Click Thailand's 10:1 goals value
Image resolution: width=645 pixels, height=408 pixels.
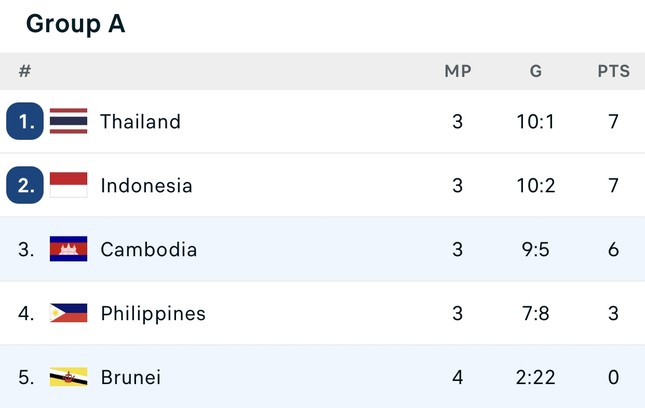[536, 122]
